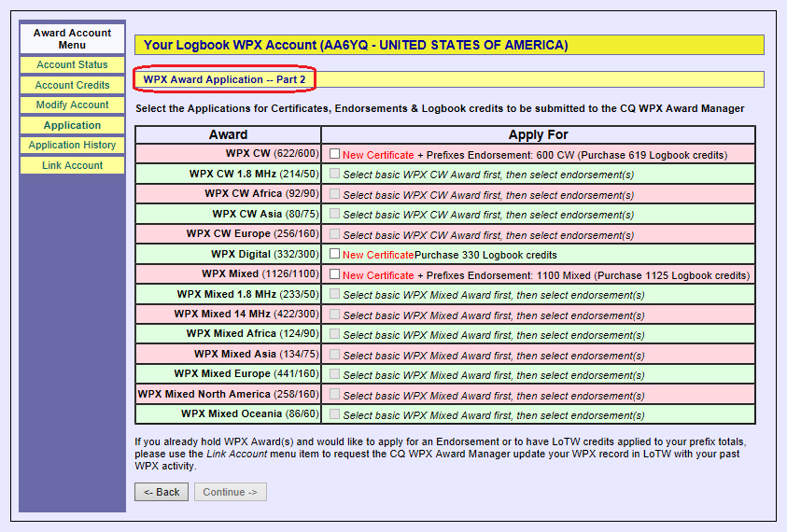Select Link Account menu item

(72, 165)
